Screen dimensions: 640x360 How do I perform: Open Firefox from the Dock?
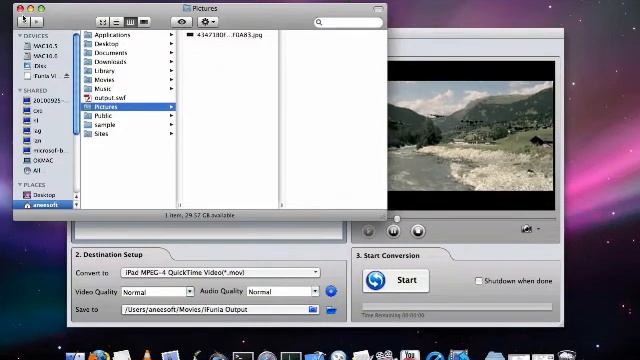pyautogui.click(x=99, y=355)
